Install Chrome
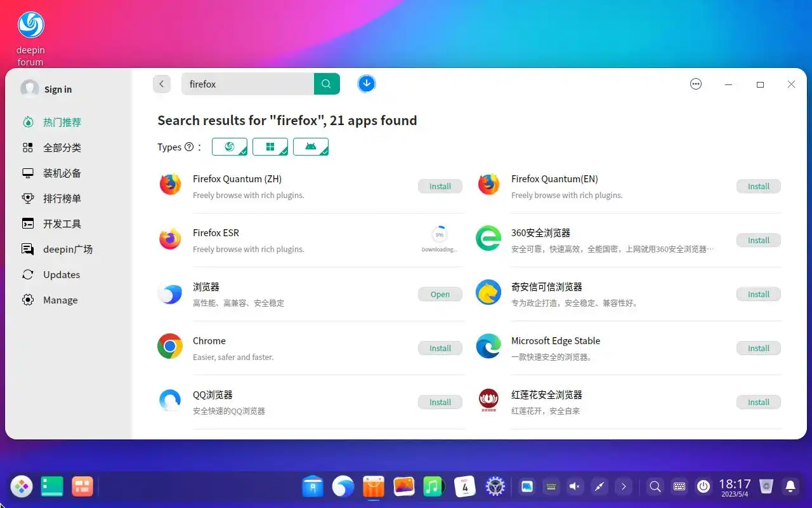Viewport: 812px width, 508px height. pyautogui.click(x=440, y=348)
